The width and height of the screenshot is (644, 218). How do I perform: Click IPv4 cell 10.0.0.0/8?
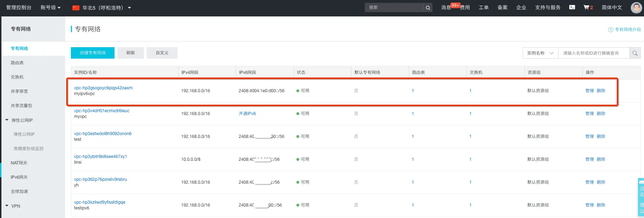point(191,159)
